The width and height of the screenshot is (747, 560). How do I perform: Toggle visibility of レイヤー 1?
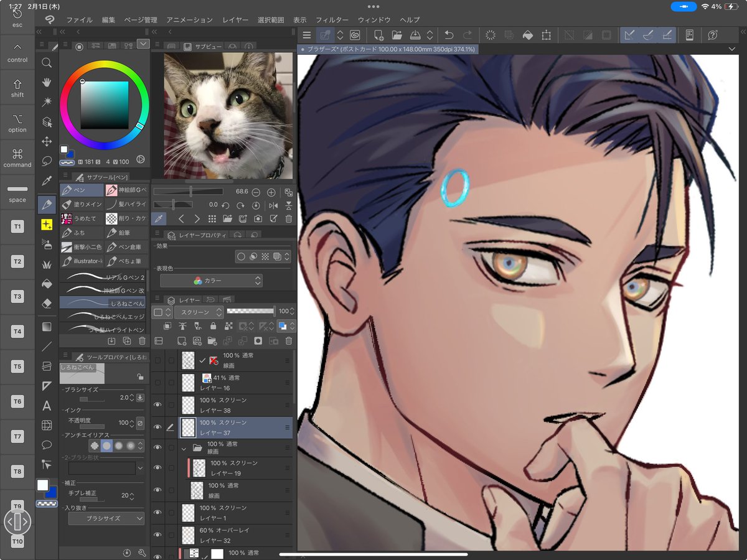pos(157,513)
